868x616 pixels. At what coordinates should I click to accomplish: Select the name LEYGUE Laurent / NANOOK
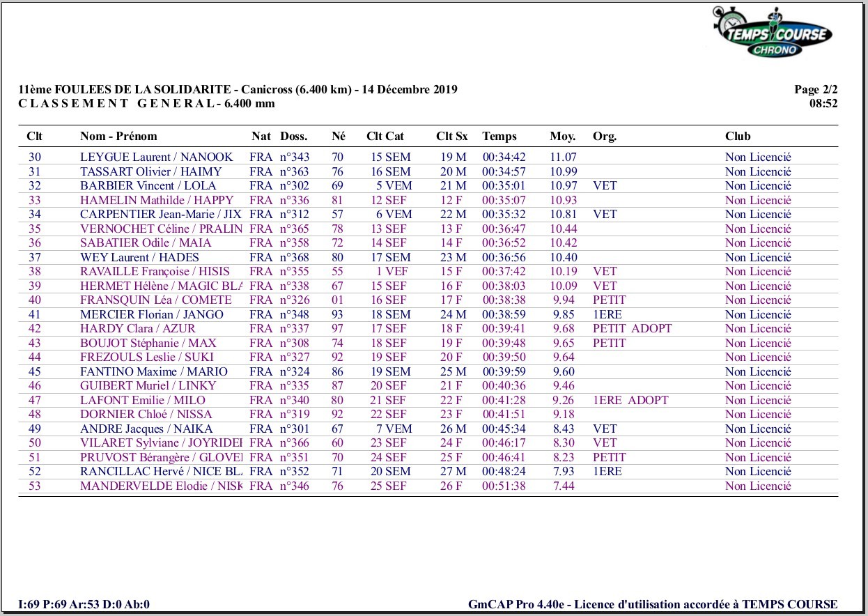(x=157, y=157)
